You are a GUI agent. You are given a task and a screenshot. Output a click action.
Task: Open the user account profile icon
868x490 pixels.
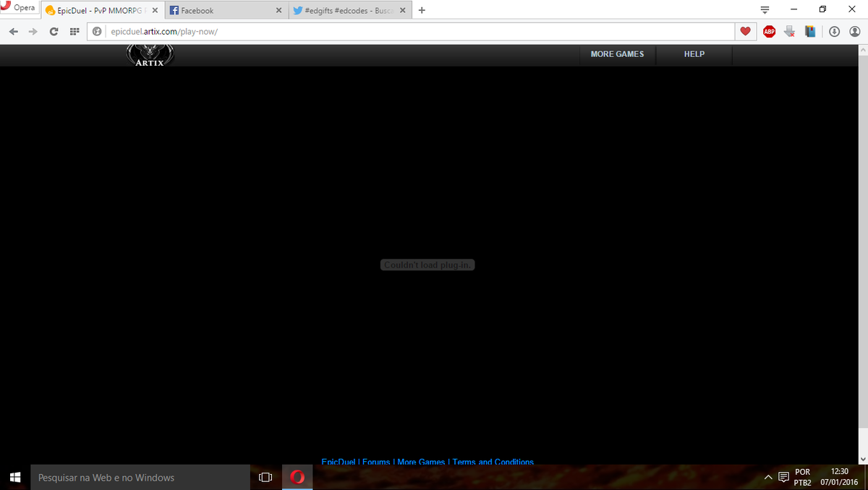tap(854, 31)
